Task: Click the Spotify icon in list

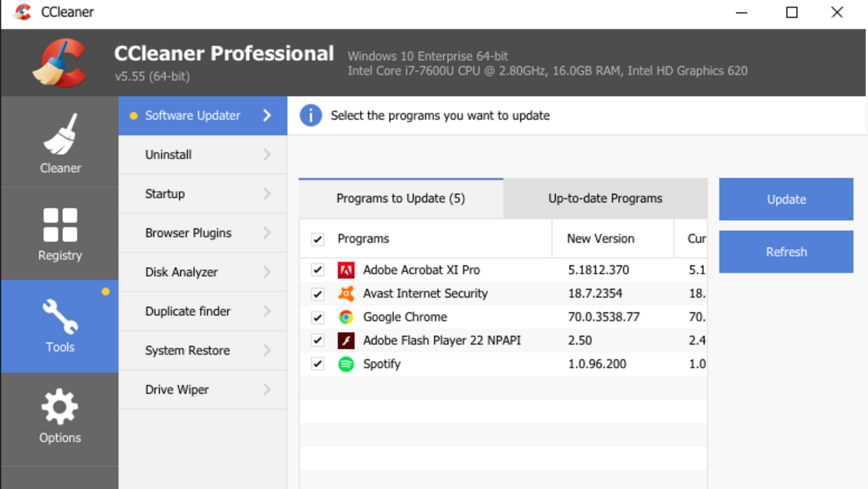Action: pos(346,364)
